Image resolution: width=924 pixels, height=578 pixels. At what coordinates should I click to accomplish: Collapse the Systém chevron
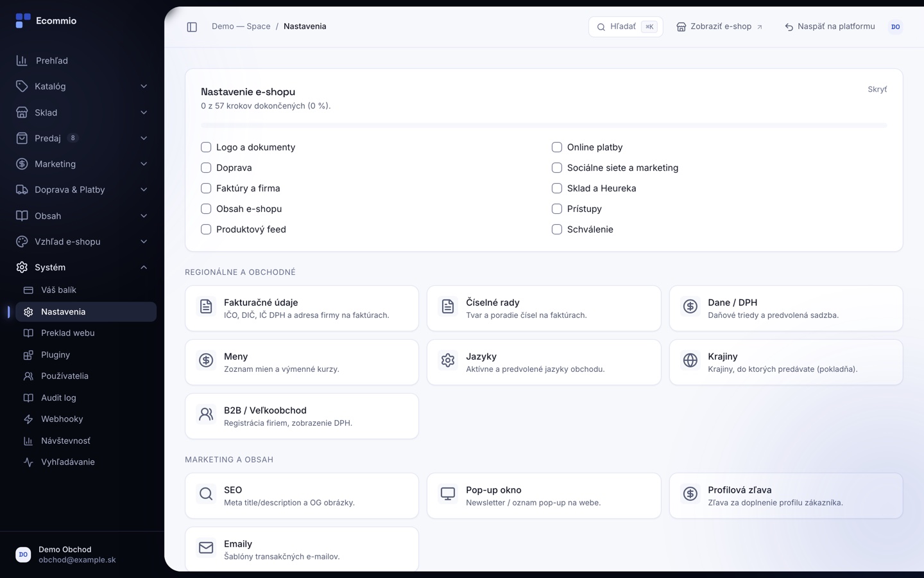(x=144, y=267)
